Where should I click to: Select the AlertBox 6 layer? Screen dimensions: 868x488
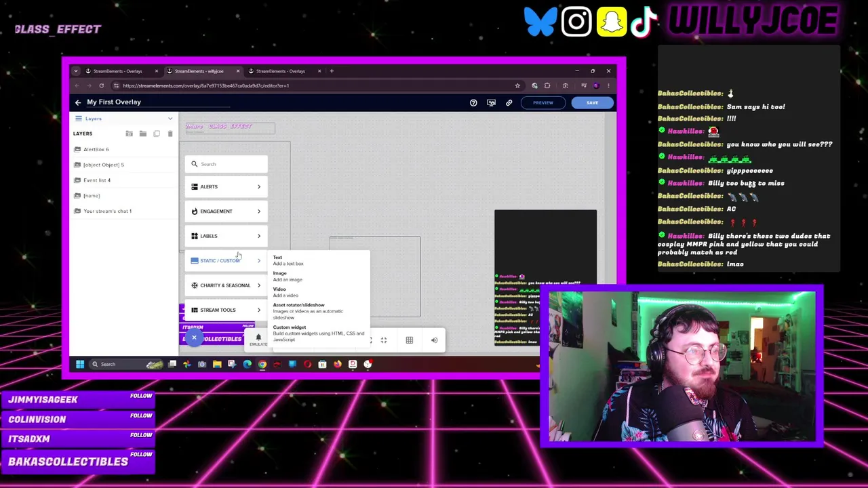[123, 150]
